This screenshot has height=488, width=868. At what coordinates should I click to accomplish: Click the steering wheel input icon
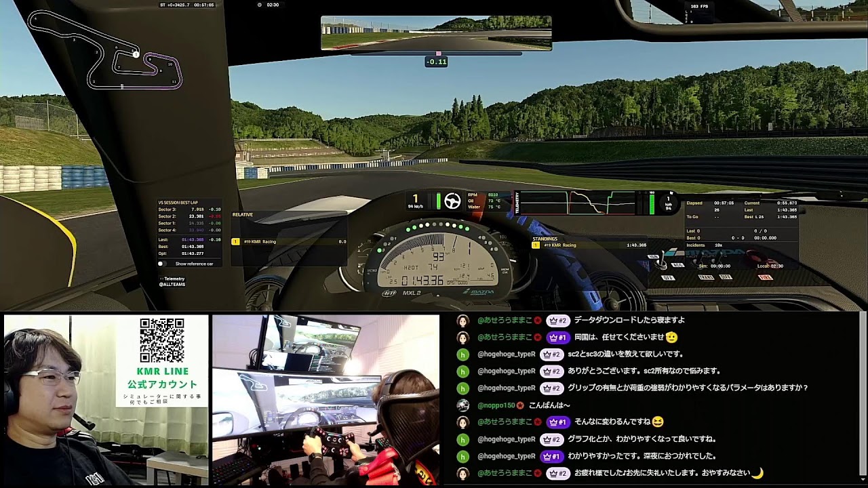(452, 201)
